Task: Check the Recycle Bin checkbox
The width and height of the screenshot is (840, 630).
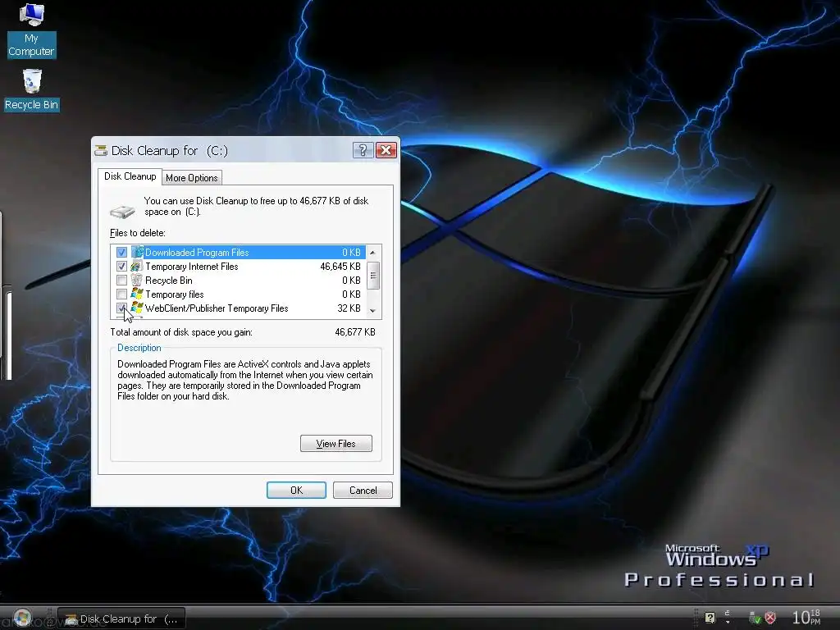Action: click(x=121, y=281)
